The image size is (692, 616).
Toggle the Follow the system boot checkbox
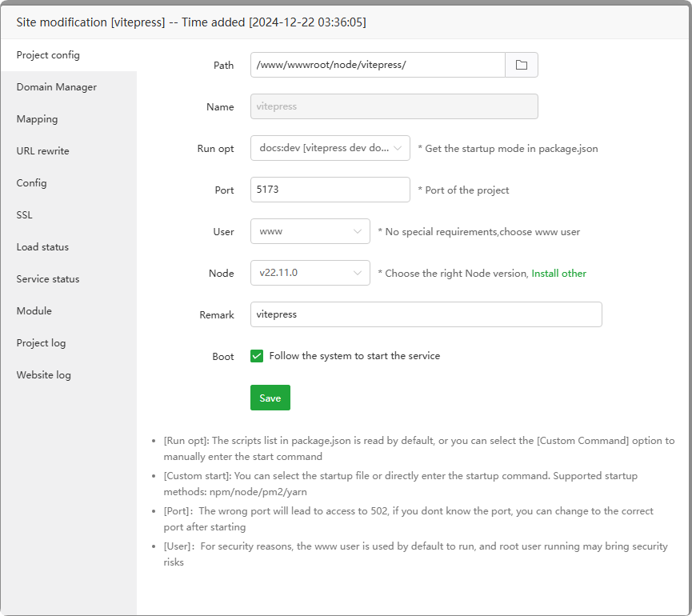[257, 356]
